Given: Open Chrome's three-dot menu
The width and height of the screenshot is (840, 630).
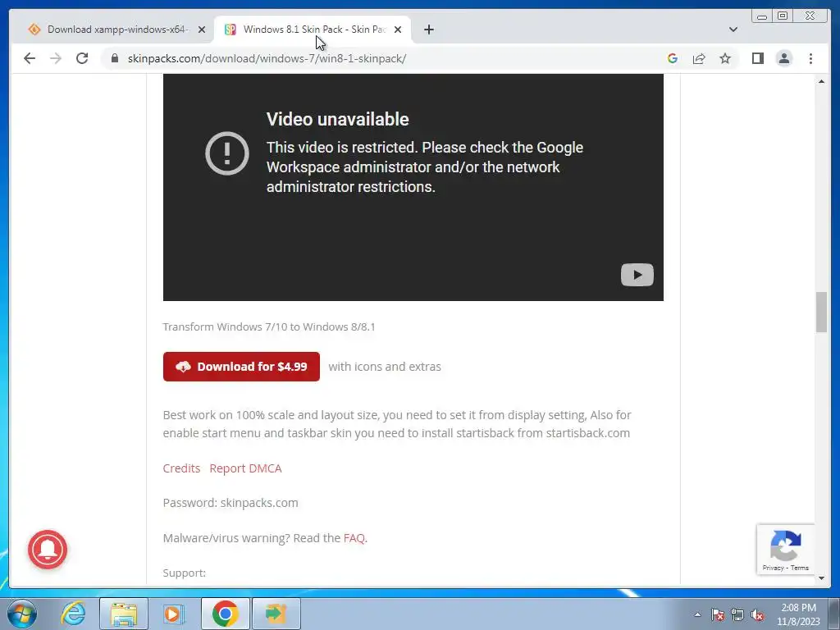Looking at the screenshot, I should pos(810,58).
